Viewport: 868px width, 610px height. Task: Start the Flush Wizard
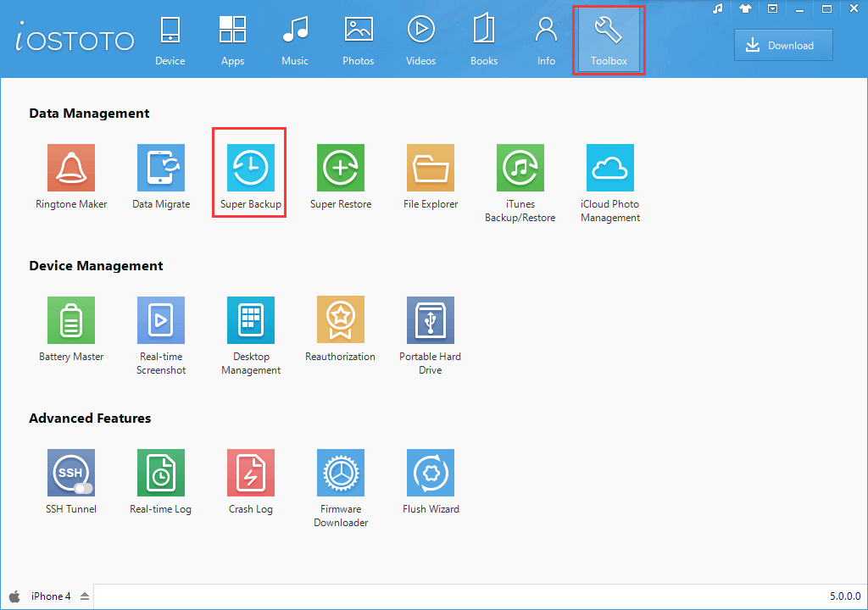pyautogui.click(x=431, y=473)
